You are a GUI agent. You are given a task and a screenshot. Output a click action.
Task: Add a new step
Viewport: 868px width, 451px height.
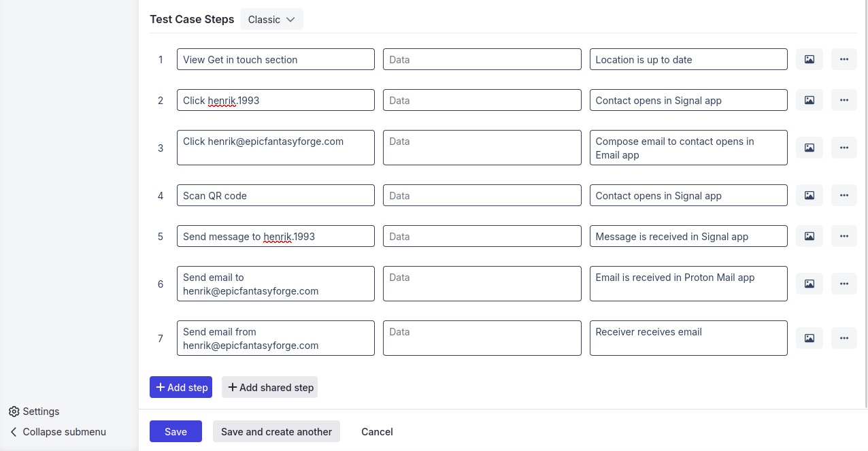pyautogui.click(x=181, y=387)
